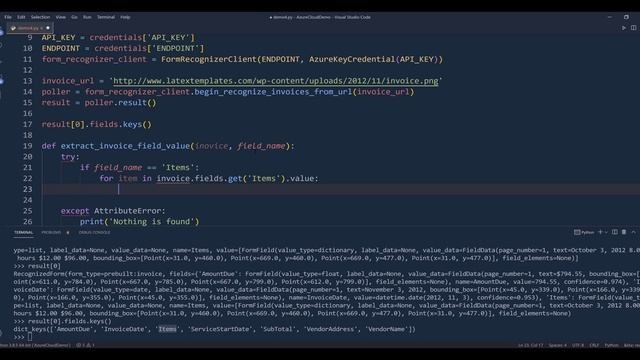Create a new terminal with plus icon
Screen dimensions: 640x360
click(x=600, y=232)
